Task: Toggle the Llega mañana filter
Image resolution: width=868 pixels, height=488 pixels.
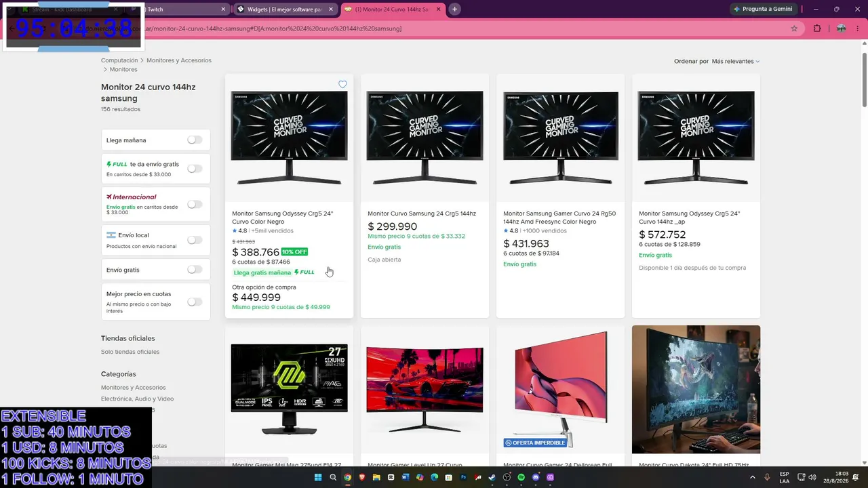Action: click(195, 140)
